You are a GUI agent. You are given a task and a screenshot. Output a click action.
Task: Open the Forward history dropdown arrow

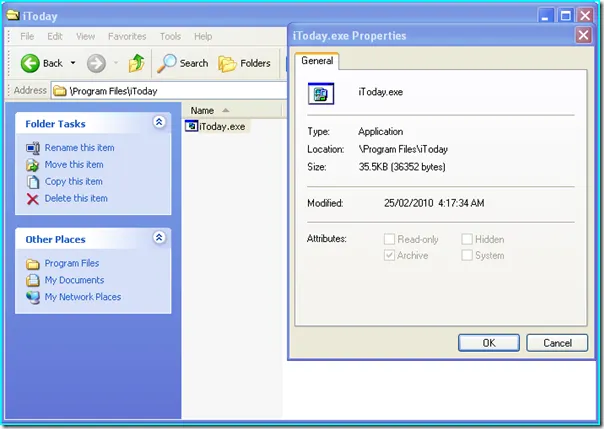116,63
